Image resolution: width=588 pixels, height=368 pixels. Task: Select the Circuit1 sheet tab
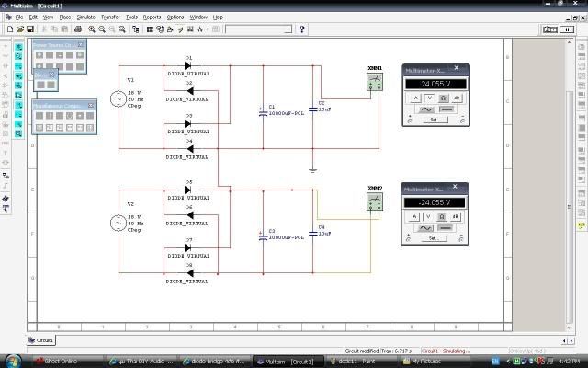43,340
